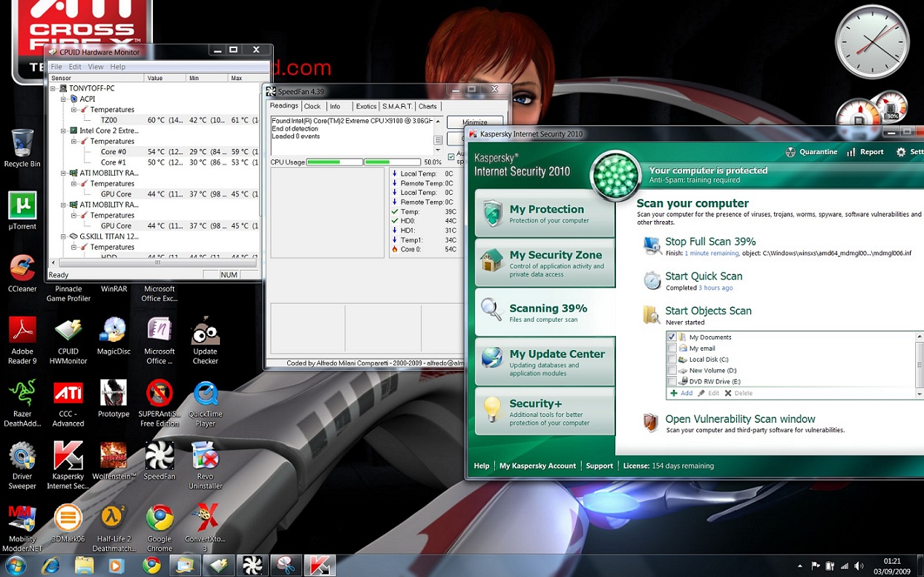
Task: Open the Kaspersky Report icon
Action: pos(851,152)
